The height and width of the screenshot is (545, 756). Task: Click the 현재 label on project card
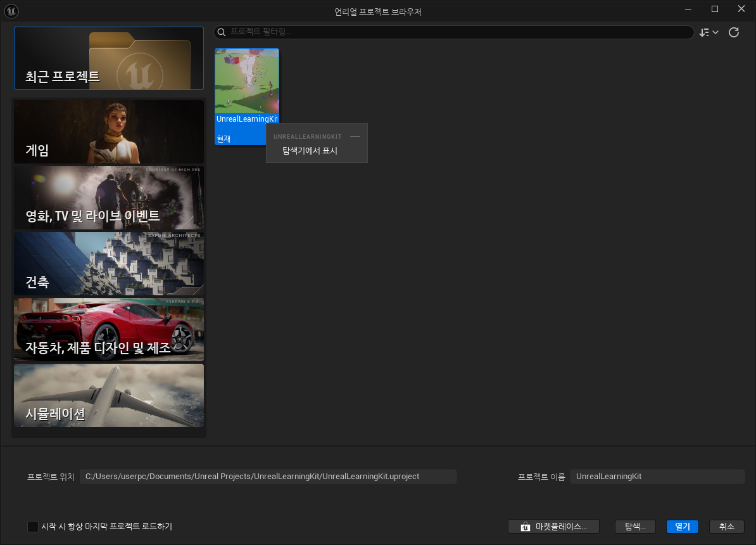point(224,139)
